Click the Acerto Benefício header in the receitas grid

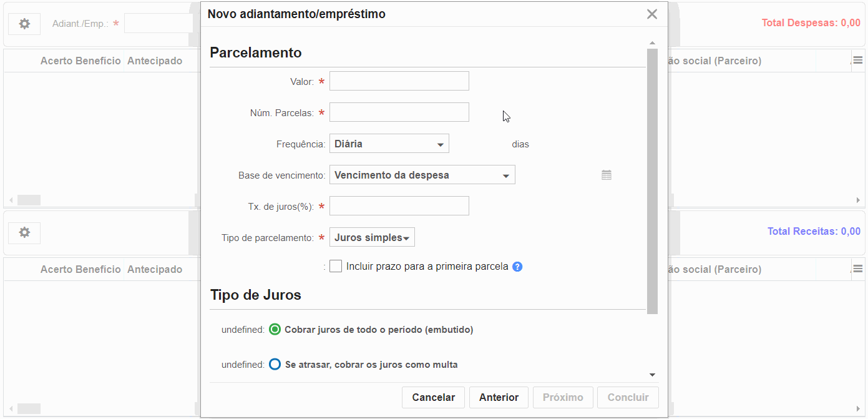pos(80,269)
